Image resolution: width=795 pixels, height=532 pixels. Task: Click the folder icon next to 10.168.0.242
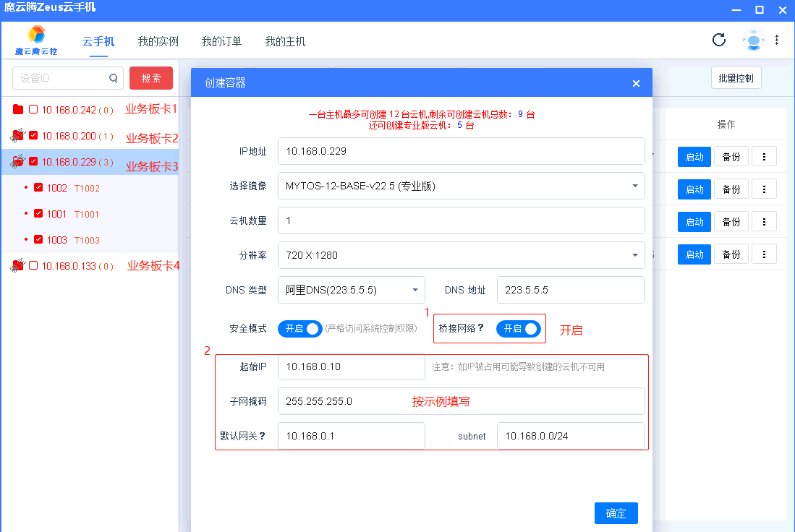20,110
